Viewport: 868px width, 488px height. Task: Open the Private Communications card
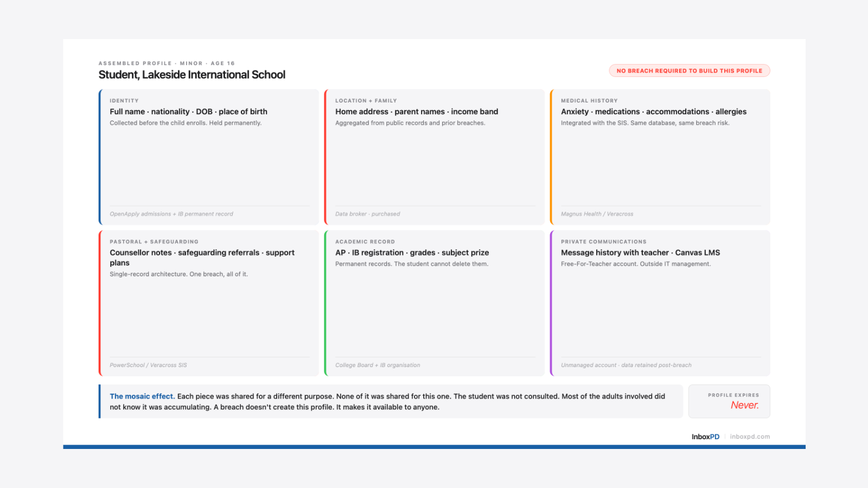coord(660,303)
